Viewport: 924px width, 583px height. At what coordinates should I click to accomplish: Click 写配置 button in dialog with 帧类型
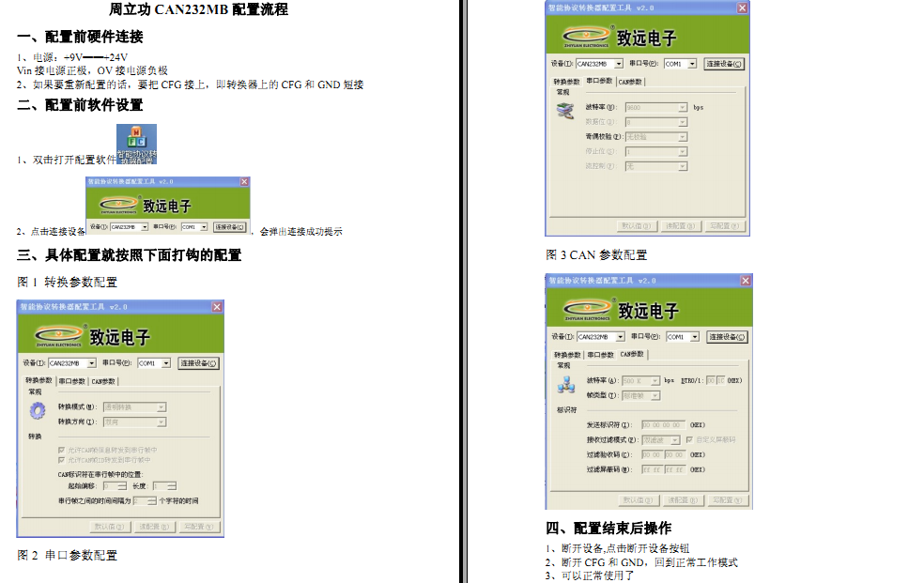[x=727, y=500]
